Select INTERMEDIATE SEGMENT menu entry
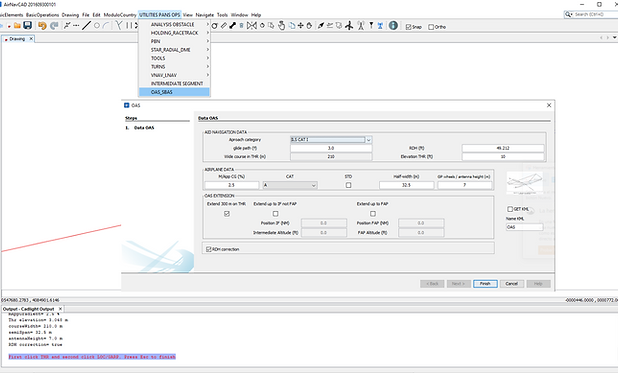 tap(174, 84)
